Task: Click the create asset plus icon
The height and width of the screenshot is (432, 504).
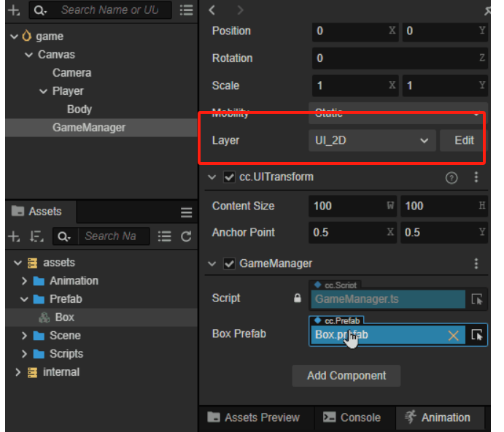Action: pos(14,236)
